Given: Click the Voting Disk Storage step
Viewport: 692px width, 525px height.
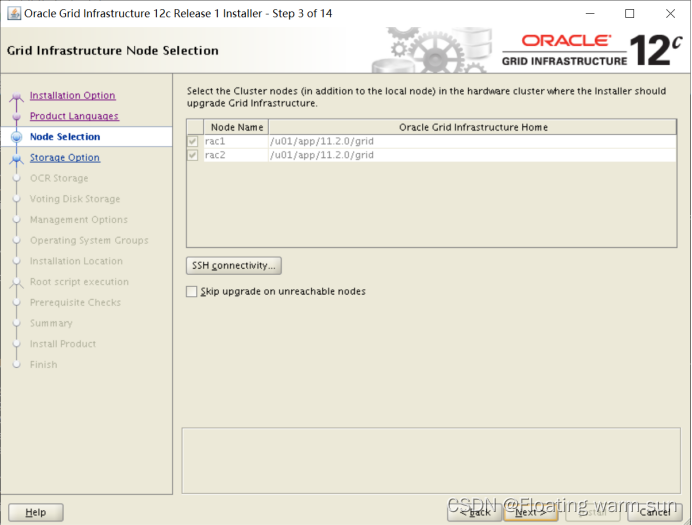Looking at the screenshot, I should point(75,199).
